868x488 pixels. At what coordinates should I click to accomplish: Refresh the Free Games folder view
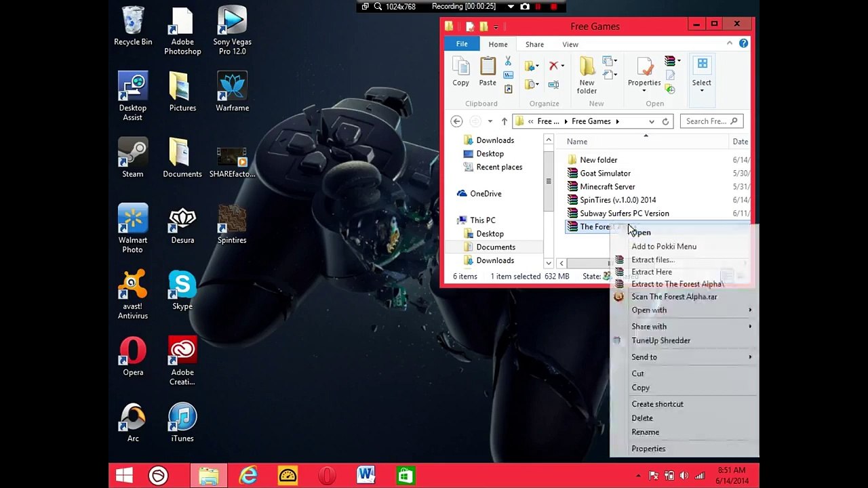(665, 121)
